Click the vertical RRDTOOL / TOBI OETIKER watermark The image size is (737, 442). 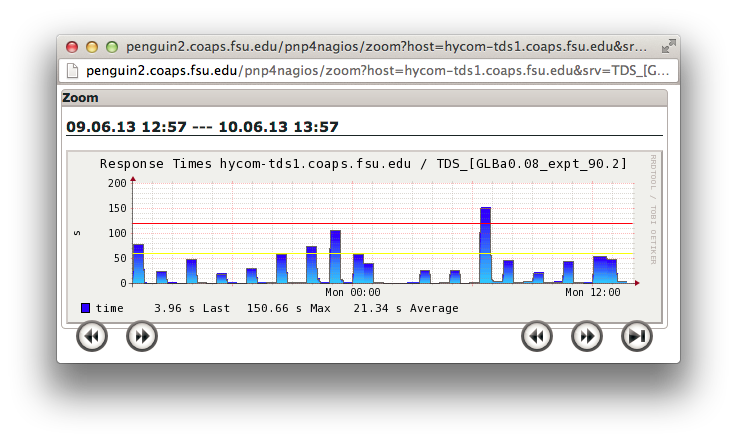click(x=653, y=208)
